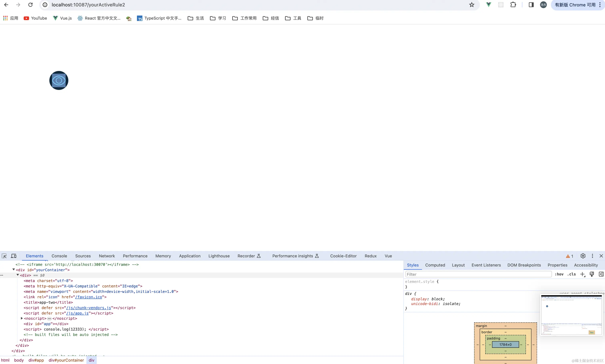This screenshot has width=605, height=364.
Task: Toggle the .cls element classes button
Action: click(x=571, y=274)
